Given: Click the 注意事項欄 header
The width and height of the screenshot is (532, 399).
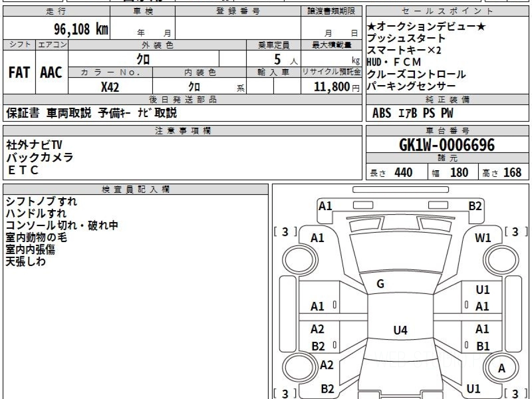Looking at the screenshot, I should [x=182, y=131].
